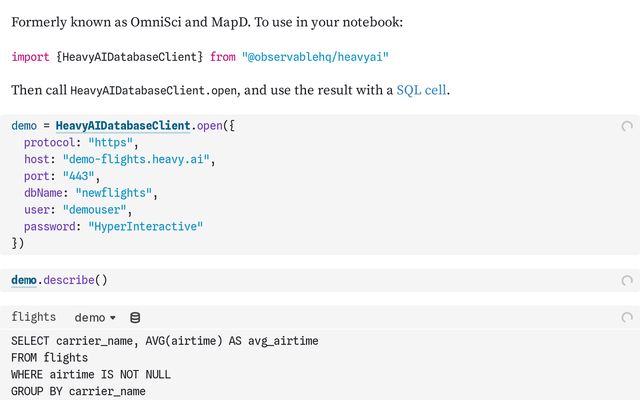Click the flights cell name field
640x400 pixels.
[33, 317]
